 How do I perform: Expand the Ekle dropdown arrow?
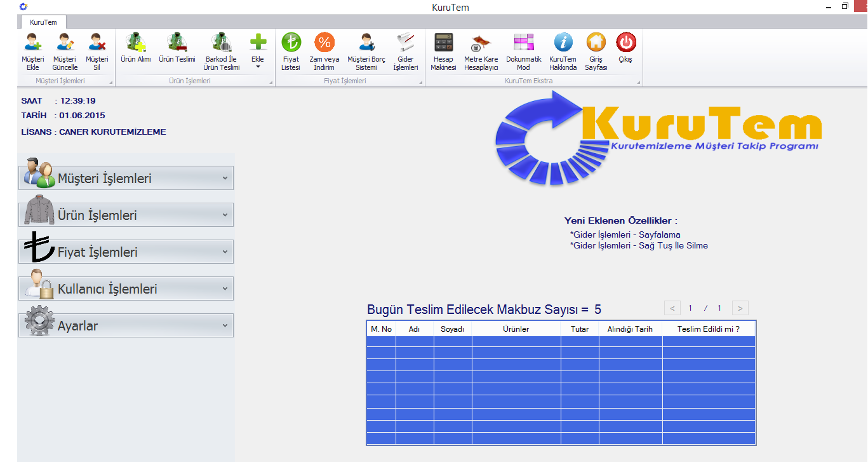(258, 66)
